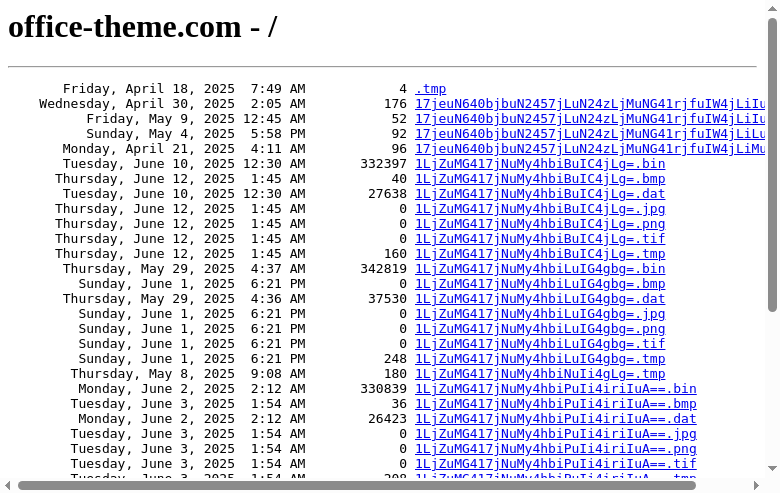Open 1LjZuMG417jNuMy4hbiNuIi4gLg=.tmp link
The image size is (780, 493).
[540, 374]
